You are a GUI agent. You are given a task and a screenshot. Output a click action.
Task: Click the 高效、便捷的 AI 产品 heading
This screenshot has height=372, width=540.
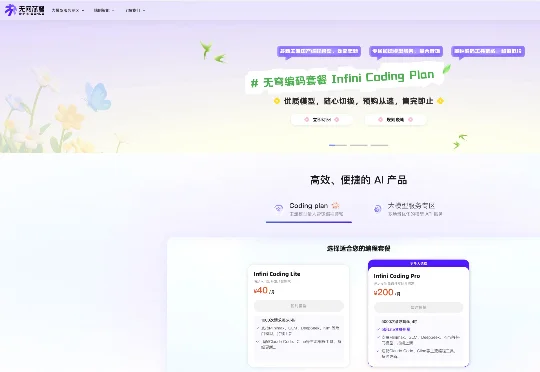coord(359,180)
